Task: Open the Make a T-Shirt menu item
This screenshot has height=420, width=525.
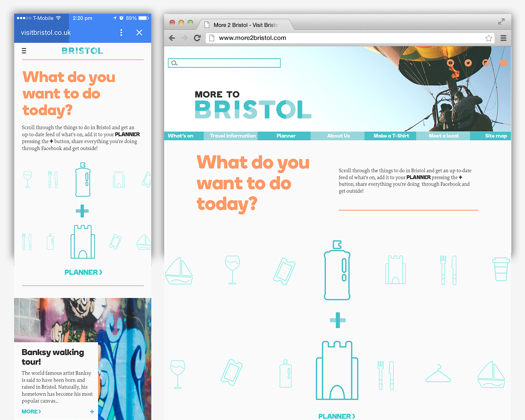Action: pyautogui.click(x=391, y=136)
